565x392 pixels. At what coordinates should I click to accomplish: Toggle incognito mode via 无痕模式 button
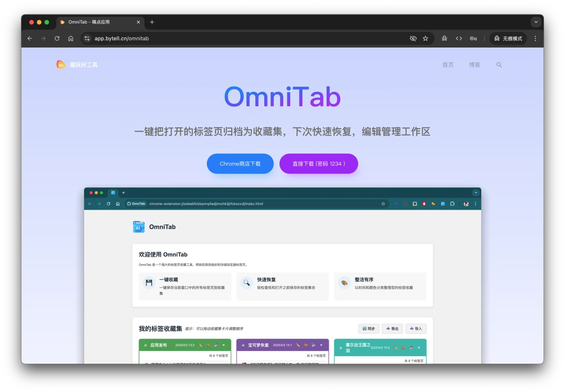[x=508, y=38]
